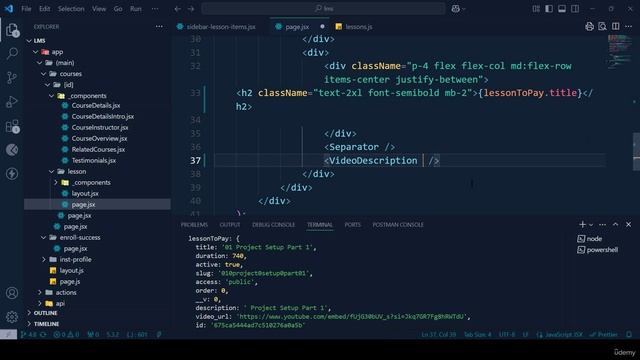
Task: Click the Prettier status bar button
Action: [x=604, y=335]
